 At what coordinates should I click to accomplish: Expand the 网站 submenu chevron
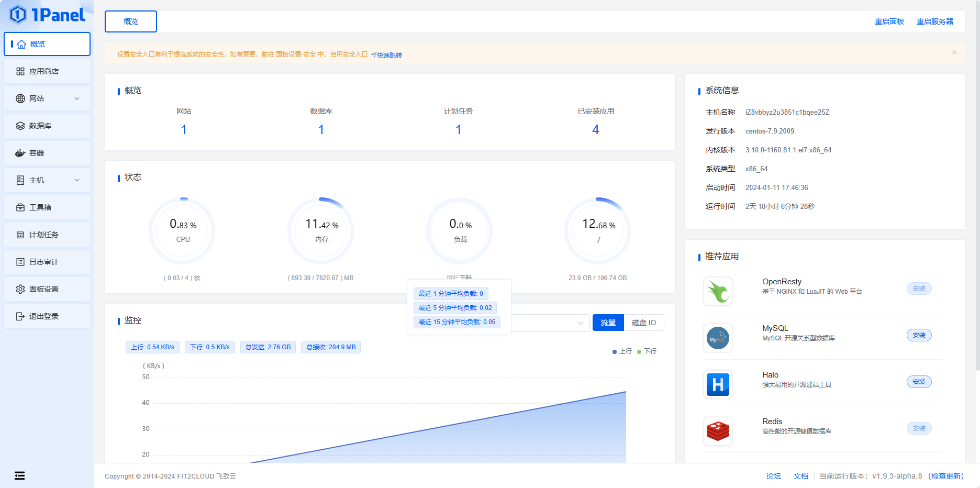(77, 98)
